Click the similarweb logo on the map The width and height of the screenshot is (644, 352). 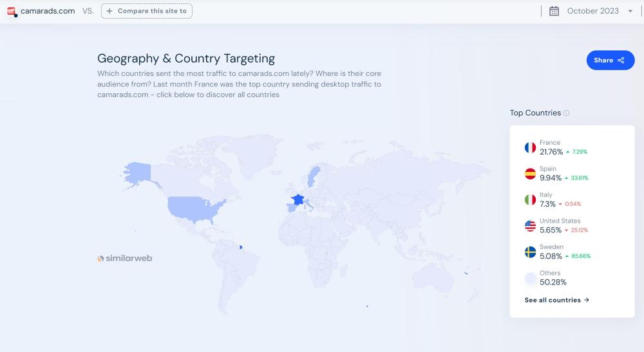(125, 259)
